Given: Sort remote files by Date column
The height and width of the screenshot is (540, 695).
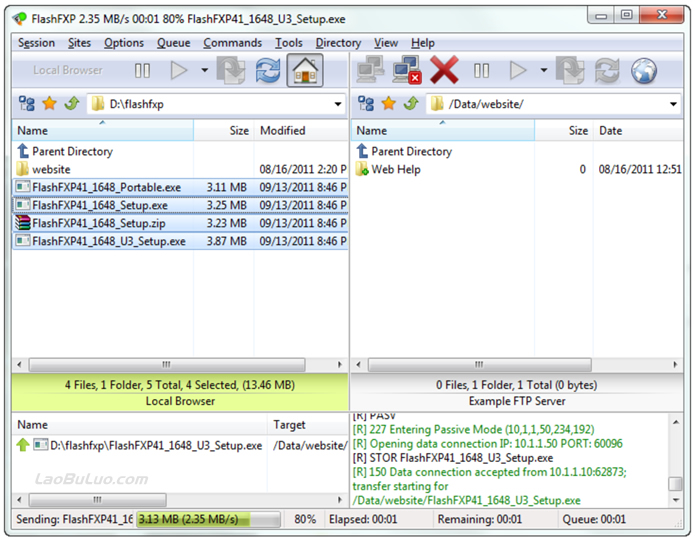Looking at the screenshot, I should click(638, 130).
